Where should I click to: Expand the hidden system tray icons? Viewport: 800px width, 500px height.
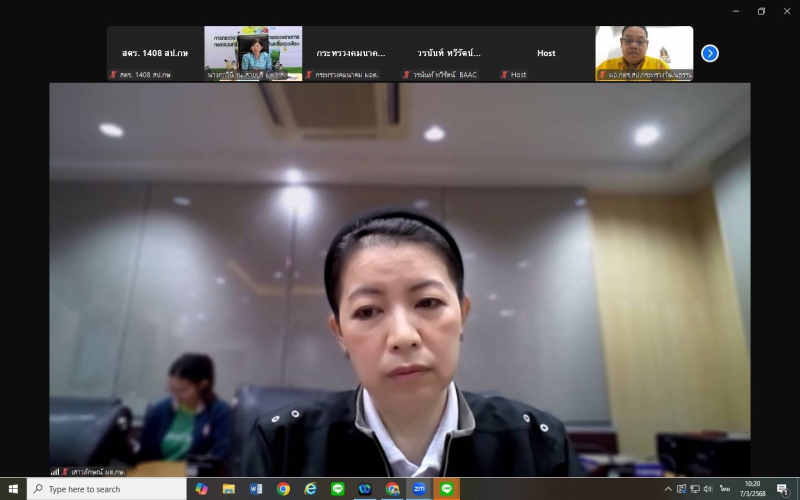point(668,489)
